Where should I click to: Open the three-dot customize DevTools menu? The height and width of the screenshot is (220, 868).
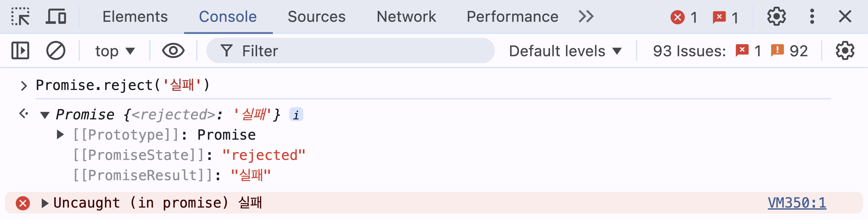(812, 16)
